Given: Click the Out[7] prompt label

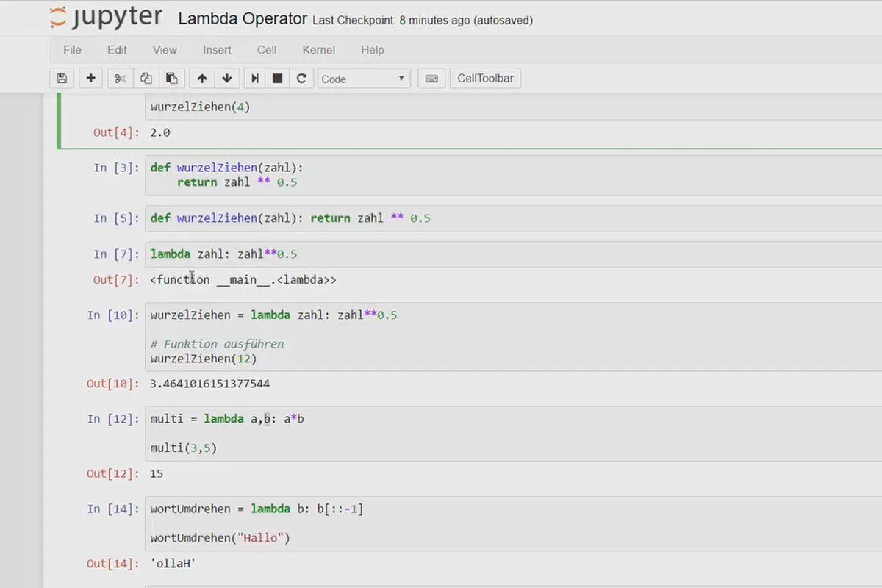Looking at the screenshot, I should point(116,280).
